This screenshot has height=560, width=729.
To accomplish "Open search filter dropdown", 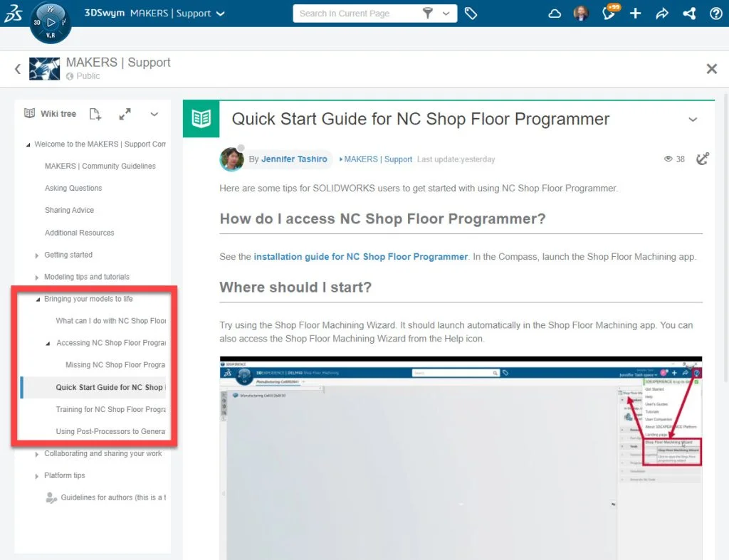I will click(436, 14).
